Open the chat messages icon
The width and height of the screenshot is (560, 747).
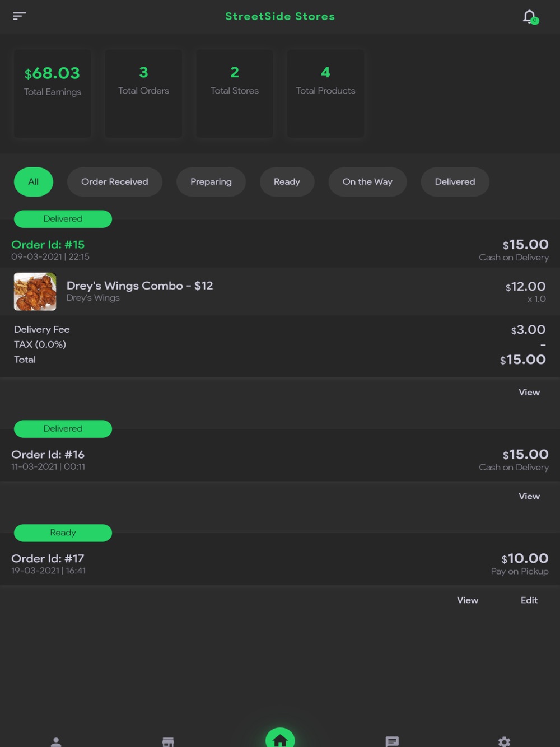[x=392, y=741]
